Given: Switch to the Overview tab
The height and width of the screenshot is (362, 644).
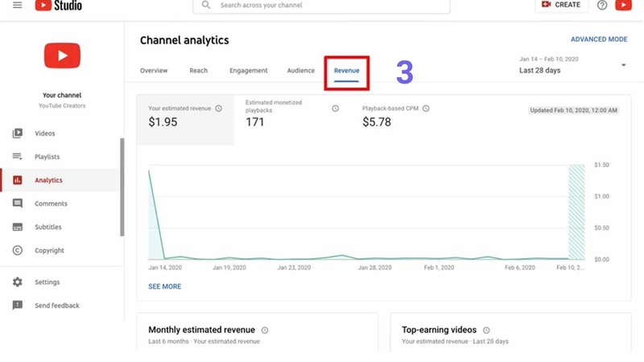Looking at the screenshot, I should 154,71.
